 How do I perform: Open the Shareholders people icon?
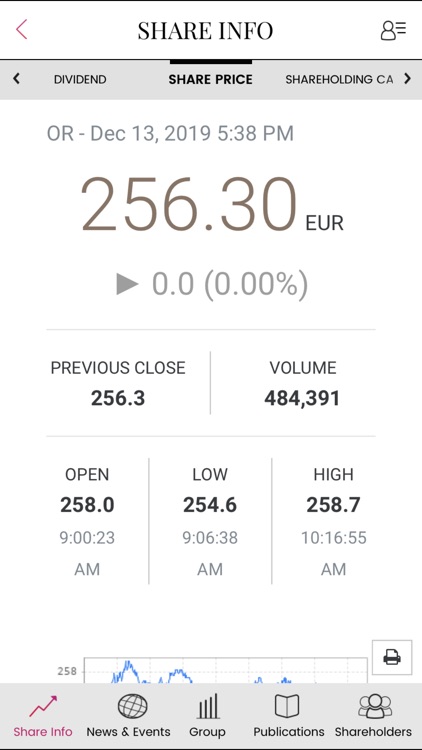375,706
